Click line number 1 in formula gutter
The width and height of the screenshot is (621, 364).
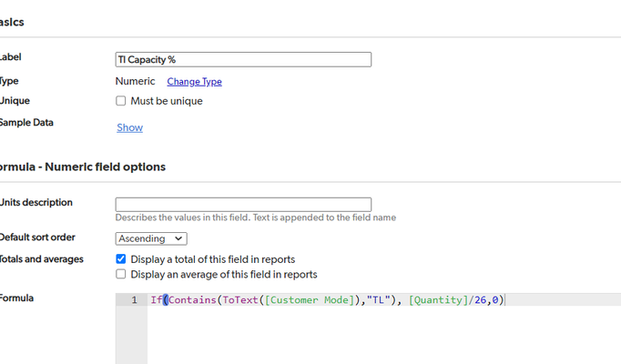[134, 300]
